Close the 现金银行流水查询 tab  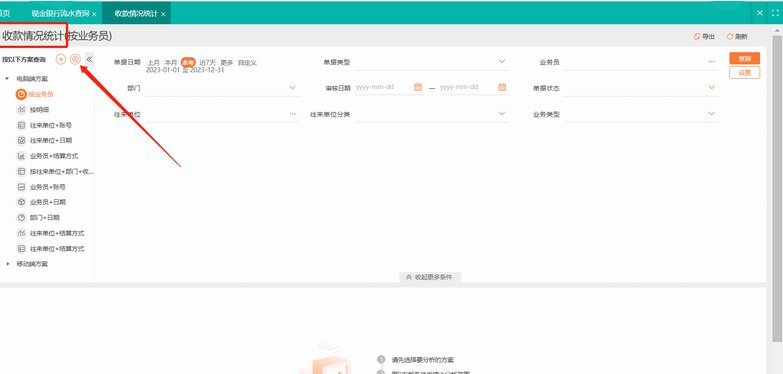click(x=94, y=14)
